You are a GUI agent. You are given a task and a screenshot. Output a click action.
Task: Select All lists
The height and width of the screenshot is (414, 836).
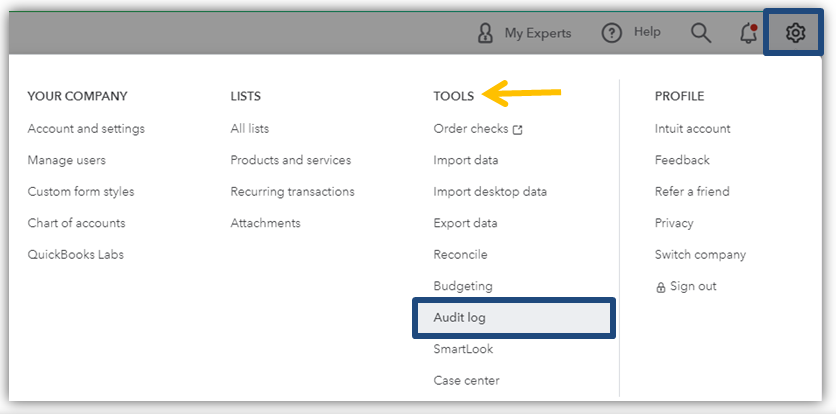coord(250,129)
